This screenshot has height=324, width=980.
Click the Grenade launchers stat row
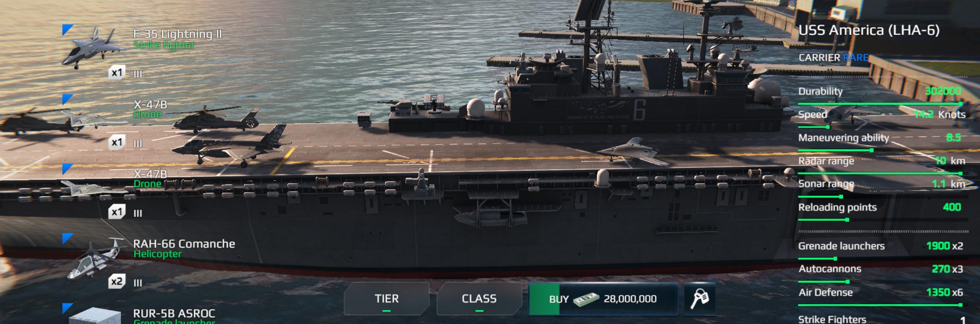click(x=881, y=246)
